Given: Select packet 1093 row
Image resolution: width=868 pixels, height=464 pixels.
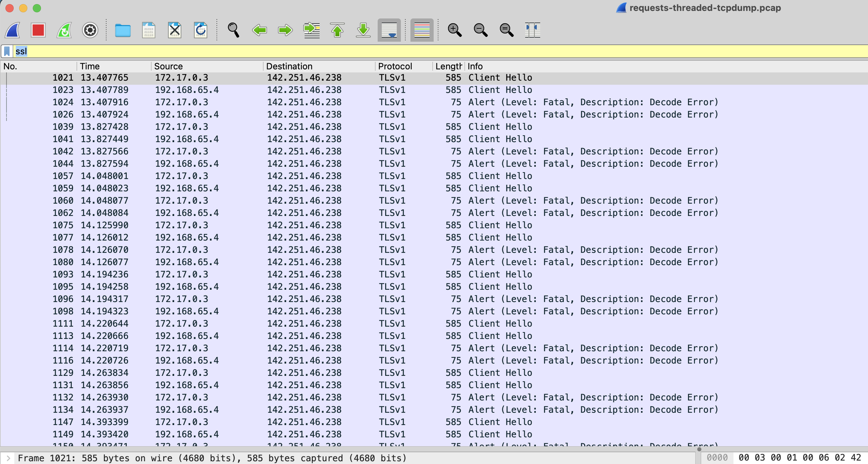Looking at the screenshot, I should click(x=434, y=274).
